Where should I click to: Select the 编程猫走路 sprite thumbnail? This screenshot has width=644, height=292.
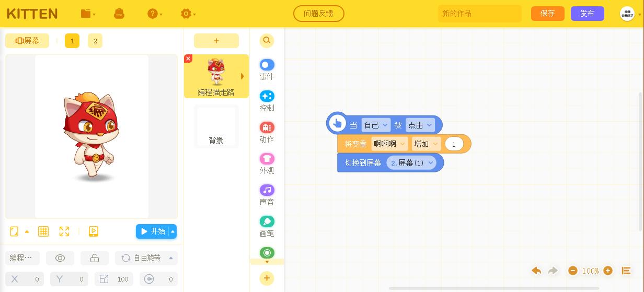216,76
